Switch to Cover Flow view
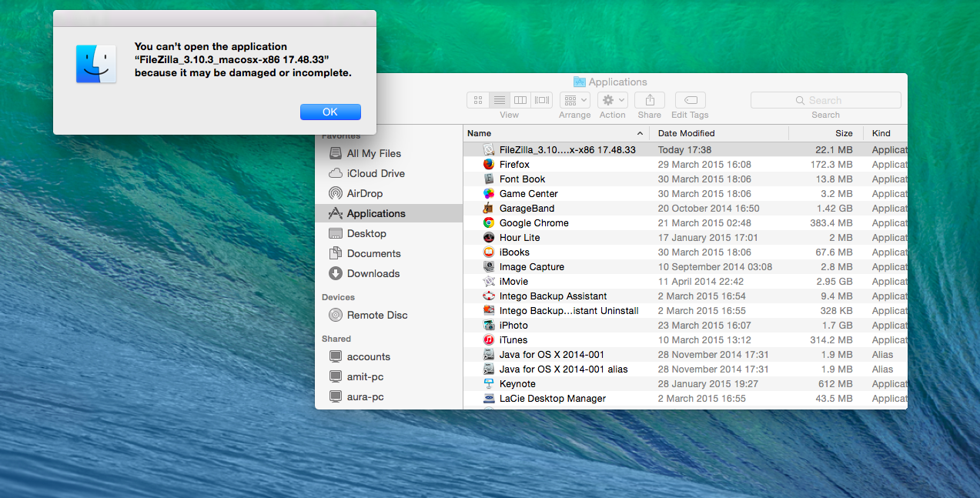The image size is (980, 498). point(542,100)
